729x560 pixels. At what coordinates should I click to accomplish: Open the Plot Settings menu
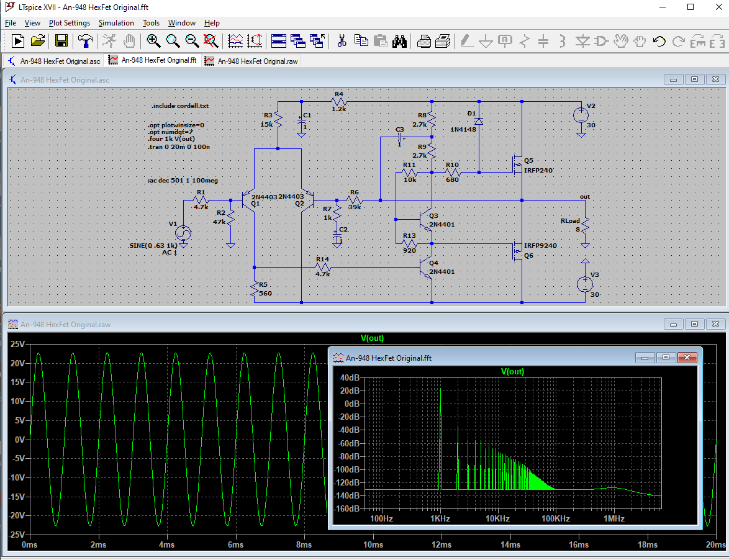point(70,23)
